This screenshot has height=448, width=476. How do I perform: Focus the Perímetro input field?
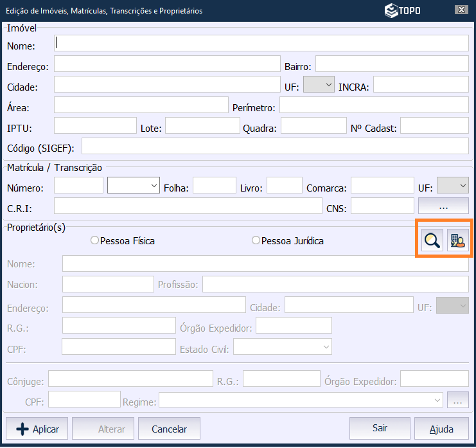pos(374,105)
